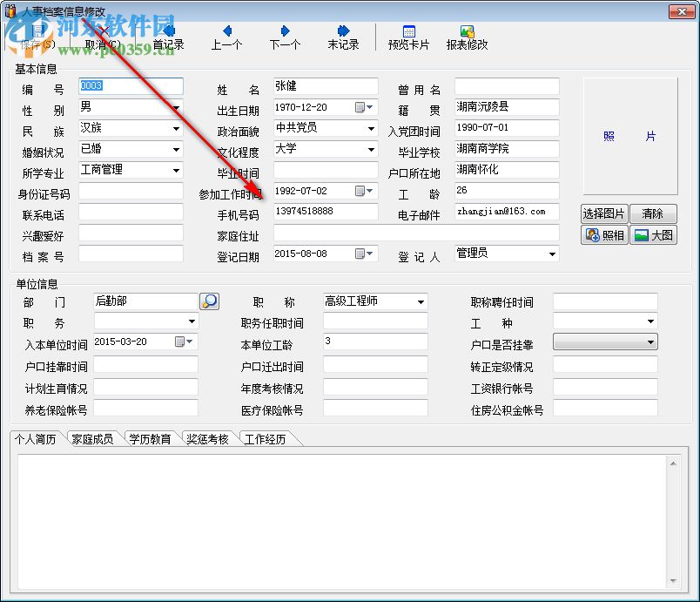Expand the 所学专业 major dropdown

pos(177,171)
